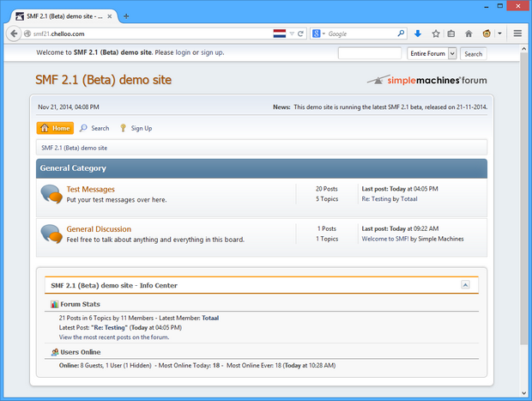This screenshot has height=401, width=532.
Task: Click the magnifier in Google search box
Action: click(x=401, y=33)
